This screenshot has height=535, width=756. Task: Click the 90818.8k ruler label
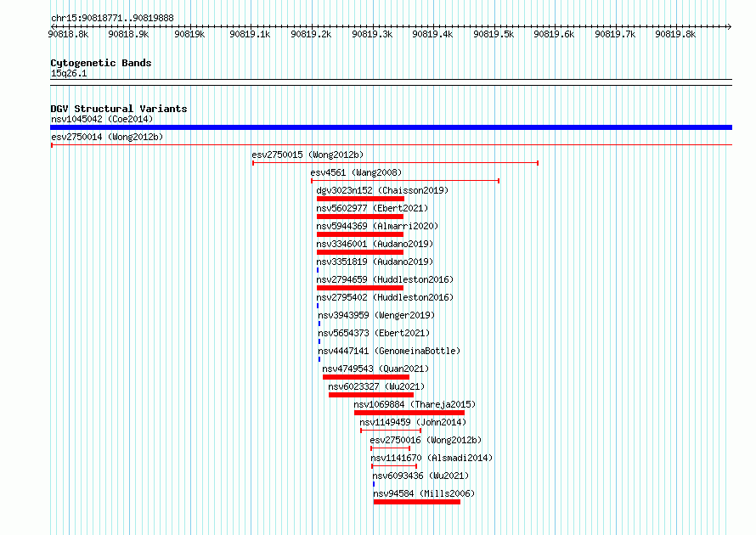(x=69, y=34)
